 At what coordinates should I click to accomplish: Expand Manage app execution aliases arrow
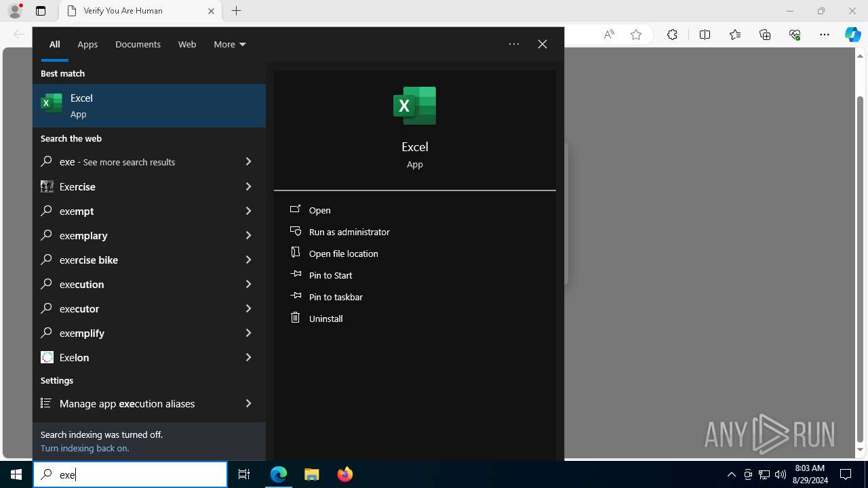pyautogui.click(x=248, y=403)
